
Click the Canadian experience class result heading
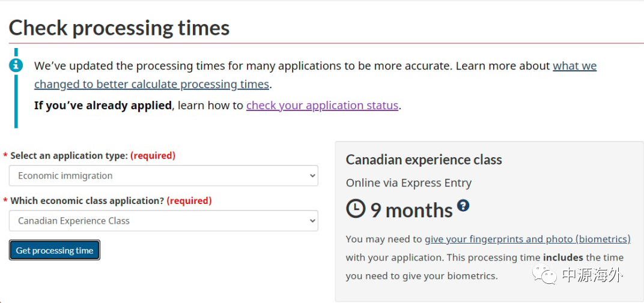point(424,160)
